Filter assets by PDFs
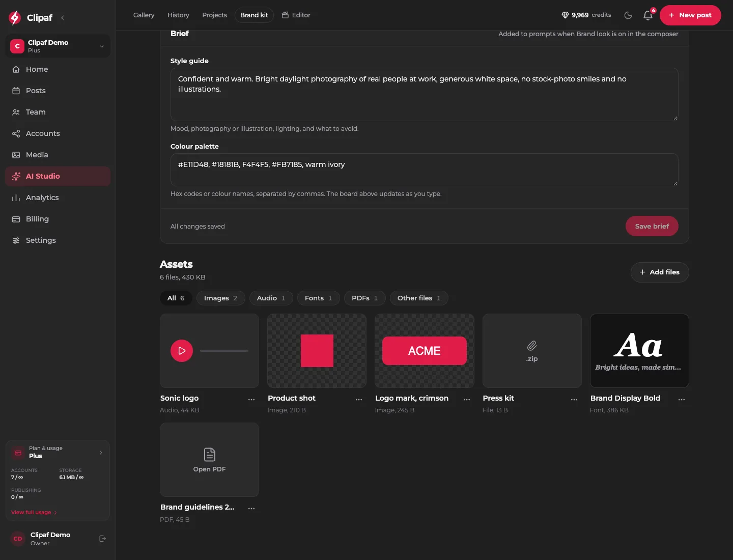Viewport: 733px width, 560px height. 365,298
